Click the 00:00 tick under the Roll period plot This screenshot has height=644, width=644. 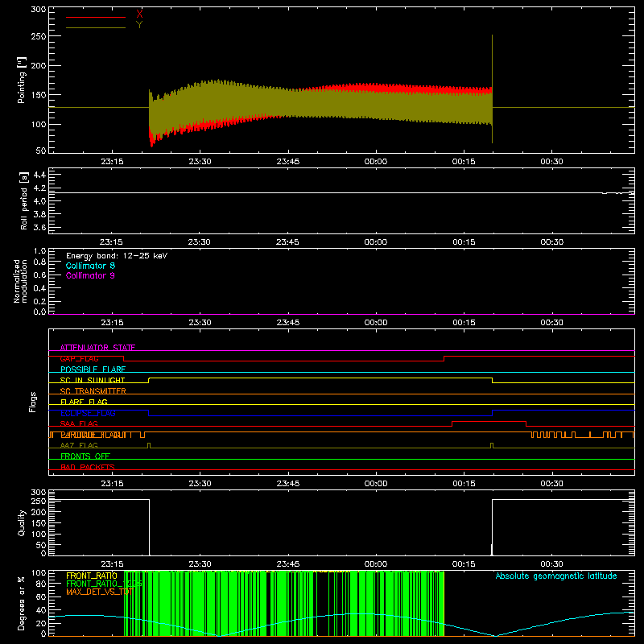click(x=375, y=242)
